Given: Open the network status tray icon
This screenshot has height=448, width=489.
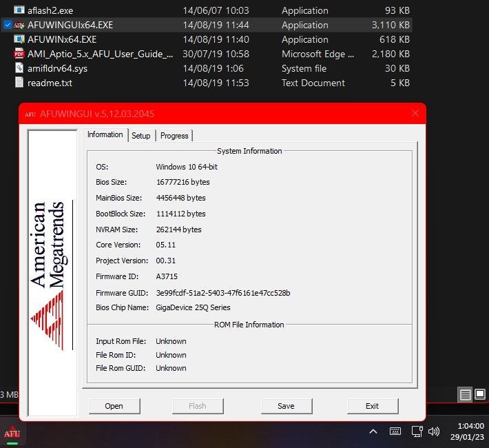Looking at the screenshot, I should [x=417, y=431].
